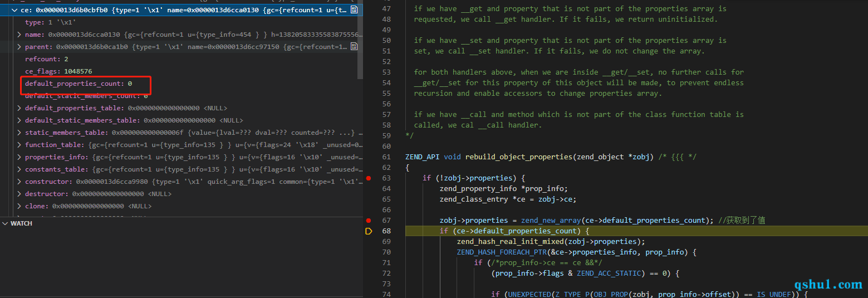Screen dimensions: 868x298
Task: Expand default_static_members_table node
Action: [x=19, y=120]
